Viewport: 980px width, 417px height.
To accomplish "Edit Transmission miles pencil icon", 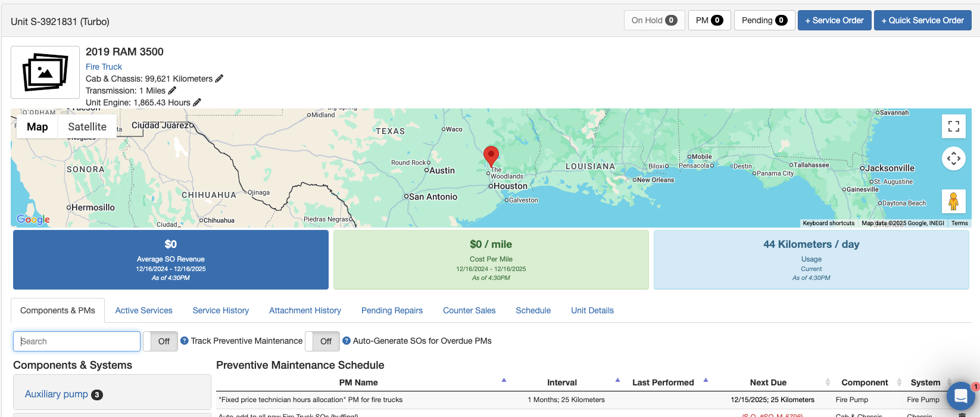I will click(x=172, y=91).
